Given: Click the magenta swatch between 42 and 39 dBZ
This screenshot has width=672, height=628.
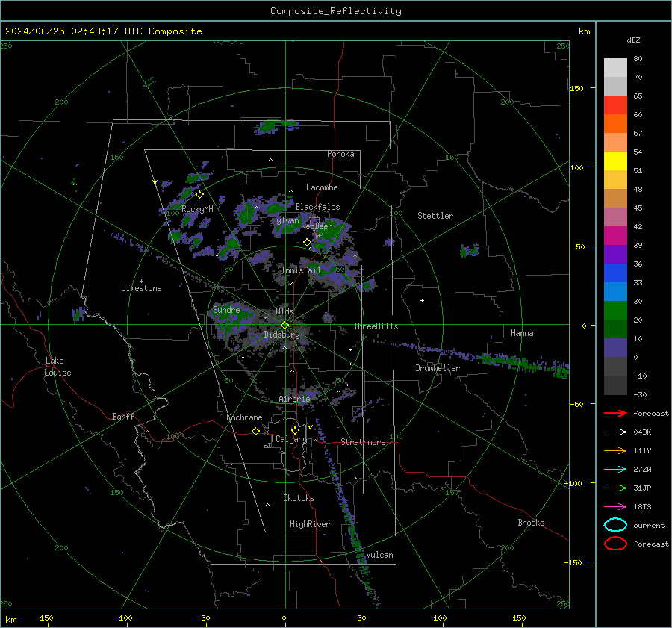Looking at the screenshot, I should [x=615, y=236].
